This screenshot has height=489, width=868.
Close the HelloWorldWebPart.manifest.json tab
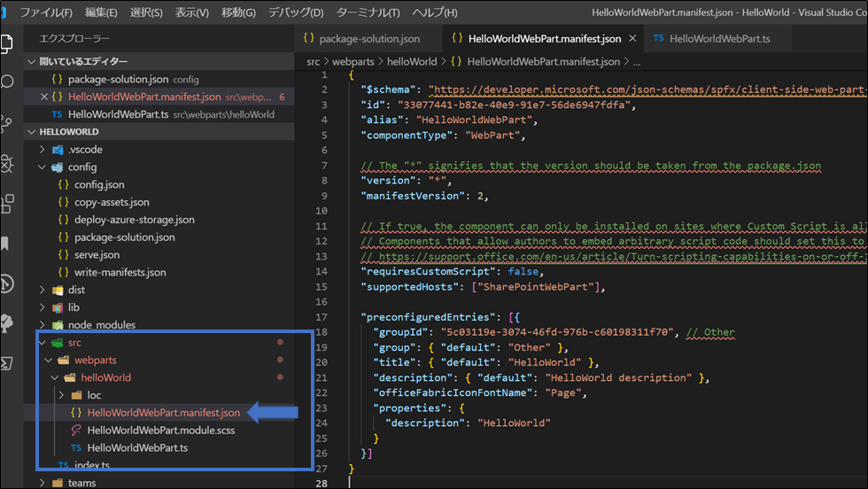pos(632,38)
